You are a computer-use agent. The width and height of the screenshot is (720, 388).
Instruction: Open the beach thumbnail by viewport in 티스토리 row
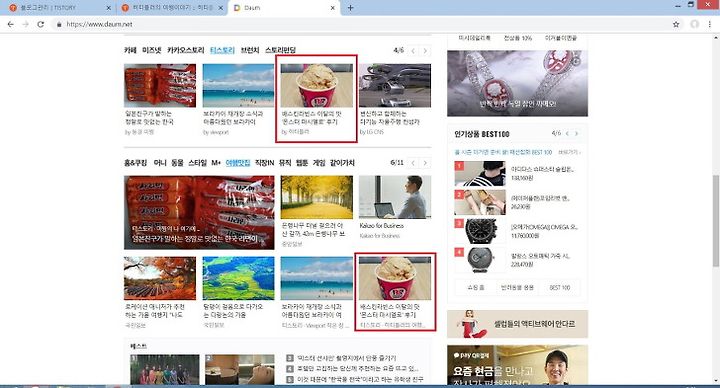click(238, 85)
